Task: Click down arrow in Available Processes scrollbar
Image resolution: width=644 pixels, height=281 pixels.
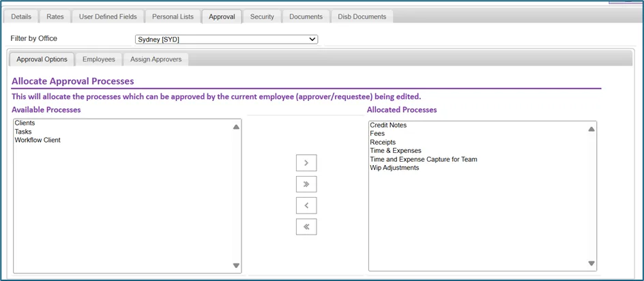Action: (236, 266)
